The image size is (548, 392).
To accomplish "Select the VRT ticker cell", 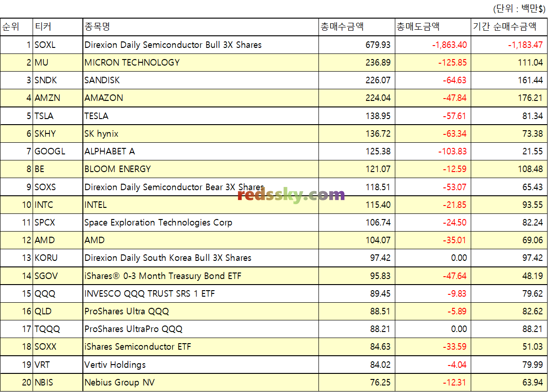I will (58, 365).
